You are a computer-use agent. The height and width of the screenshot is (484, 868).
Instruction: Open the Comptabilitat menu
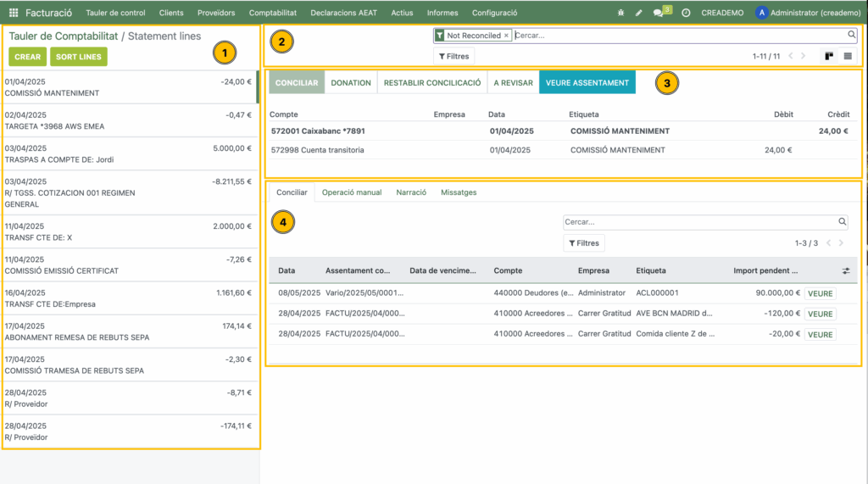pyautogui.click(x=272, y=14)
